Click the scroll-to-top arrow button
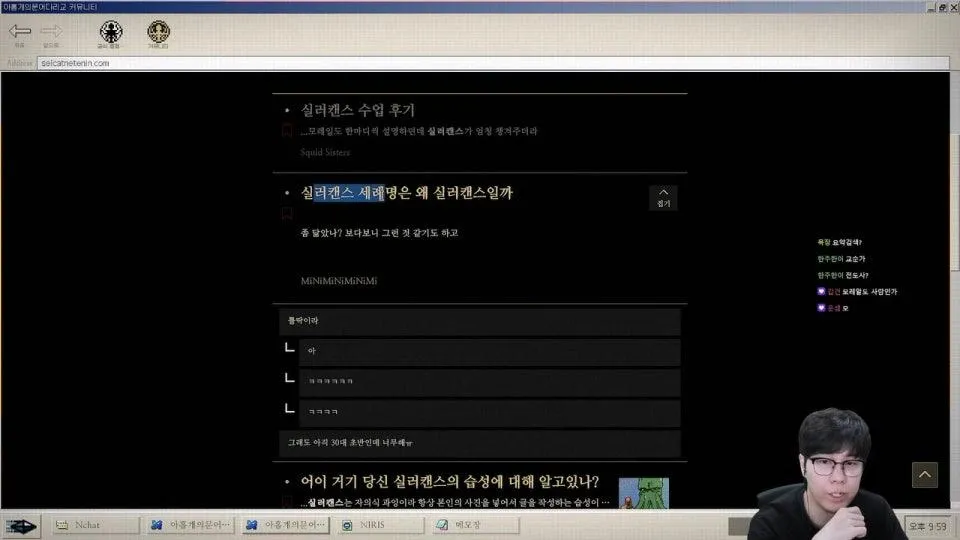 pos(924,475)
